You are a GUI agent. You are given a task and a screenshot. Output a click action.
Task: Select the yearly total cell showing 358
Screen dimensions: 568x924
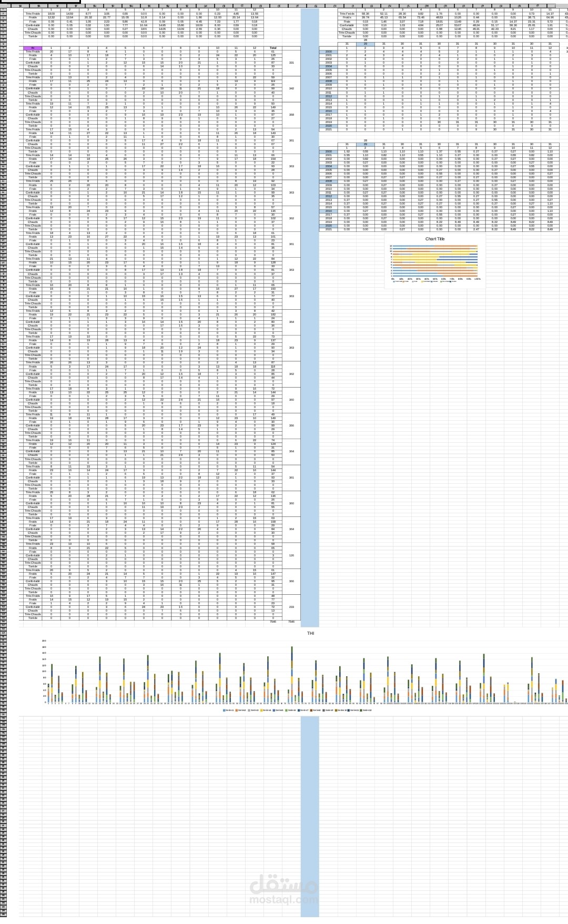click(x=291, y=114)
